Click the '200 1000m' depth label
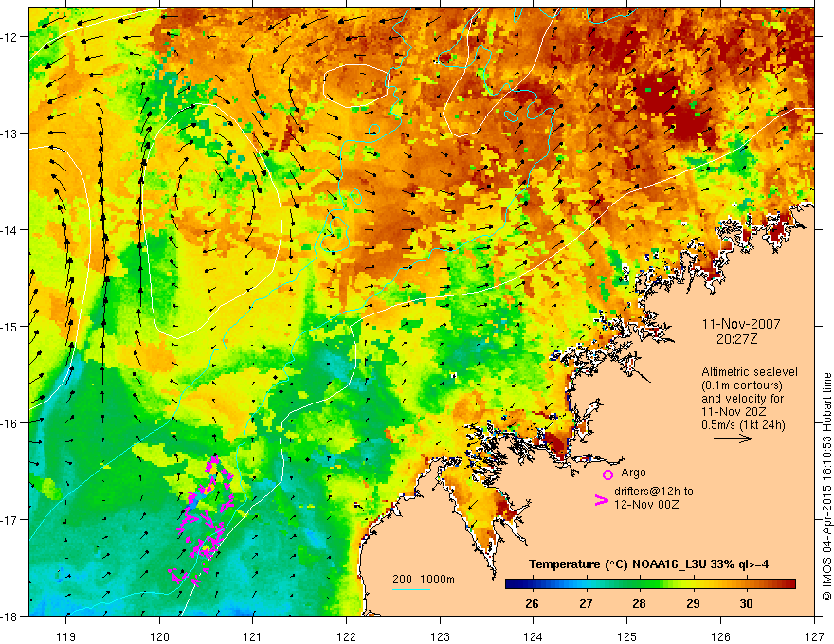The height and width of the screenshot is (644, 834). [424, 580]
